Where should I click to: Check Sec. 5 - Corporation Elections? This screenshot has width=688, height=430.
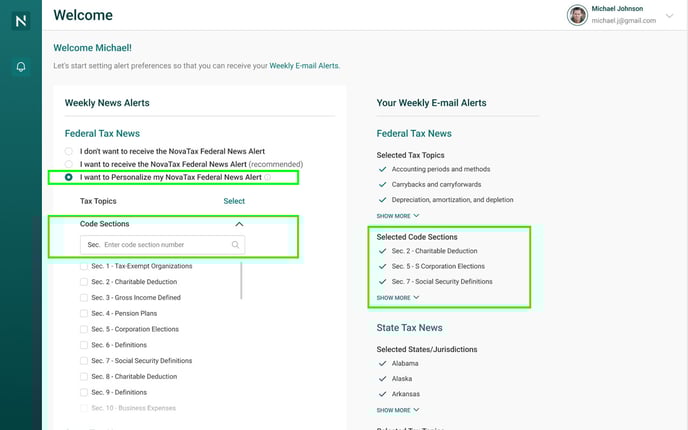click(x=84, y=329)
